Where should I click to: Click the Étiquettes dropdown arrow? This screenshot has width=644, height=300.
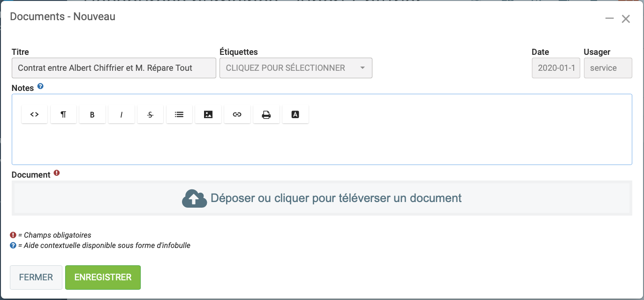tap(363, 68)
